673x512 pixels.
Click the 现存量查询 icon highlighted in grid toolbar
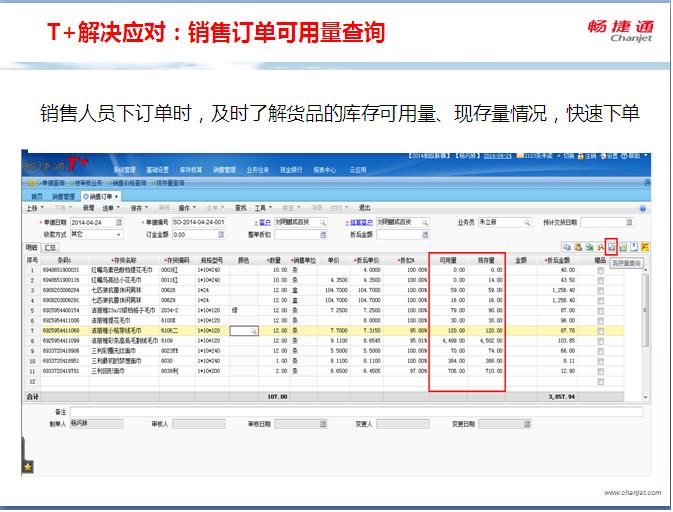[x=611, y=247]
